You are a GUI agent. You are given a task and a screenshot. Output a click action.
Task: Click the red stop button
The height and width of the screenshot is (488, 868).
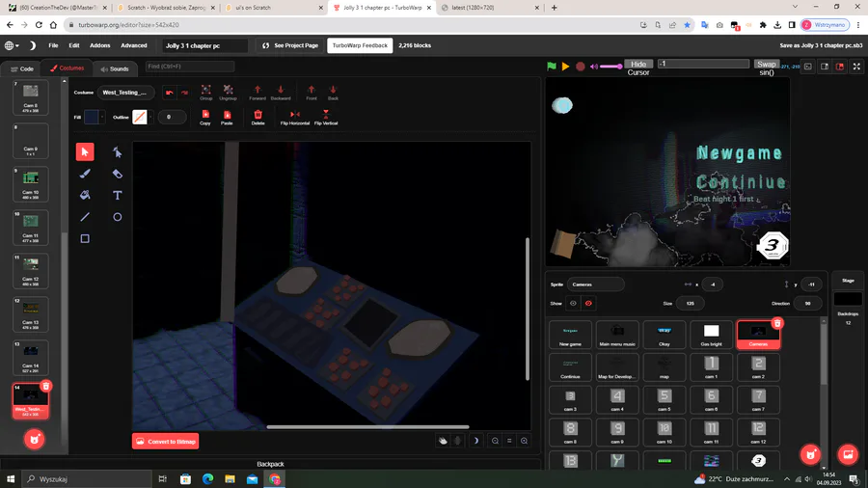581,67
